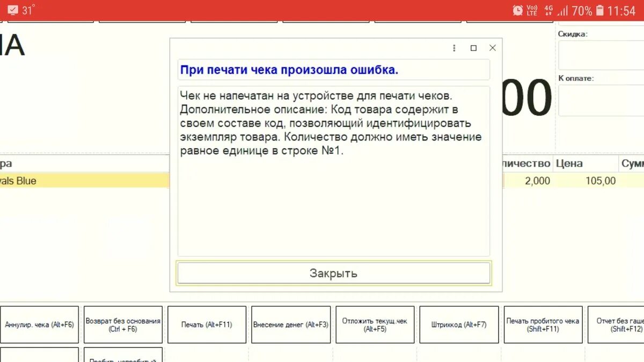The width and height of the screenshot is (644, 362).
Task: Click Печать пробитого чека (Shift+F11) button
Action: click(543, 324)
